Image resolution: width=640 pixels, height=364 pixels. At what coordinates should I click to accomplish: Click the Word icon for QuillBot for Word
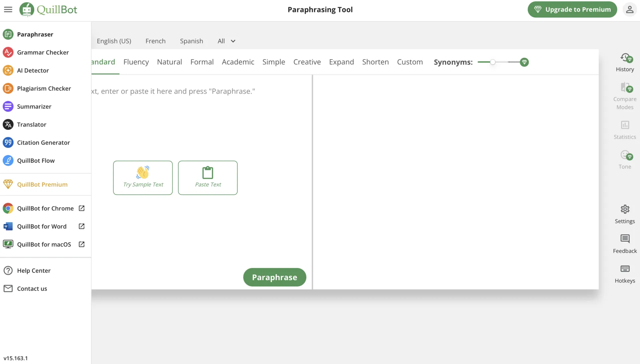(x=8, y=226)
